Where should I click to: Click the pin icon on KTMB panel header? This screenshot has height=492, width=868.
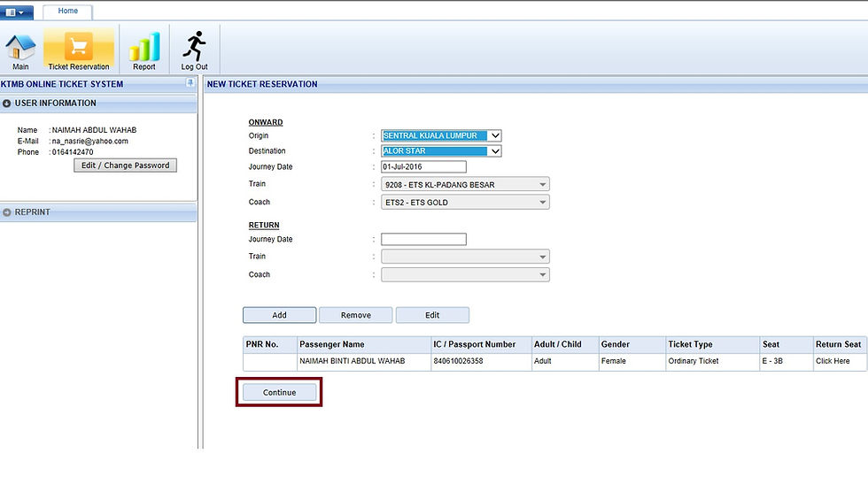click(190, 83)
